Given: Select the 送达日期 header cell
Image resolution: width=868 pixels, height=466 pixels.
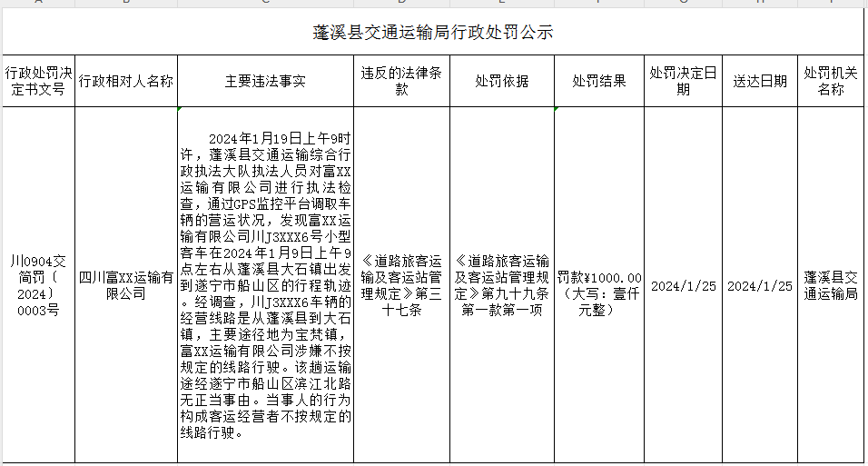Looking at the screenshot, I should pos(760,81).
